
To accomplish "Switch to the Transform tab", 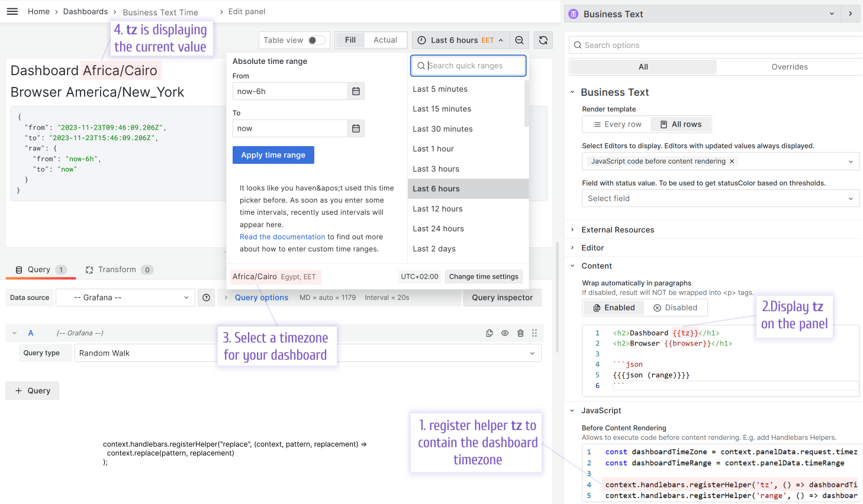I will click(120, 270).
